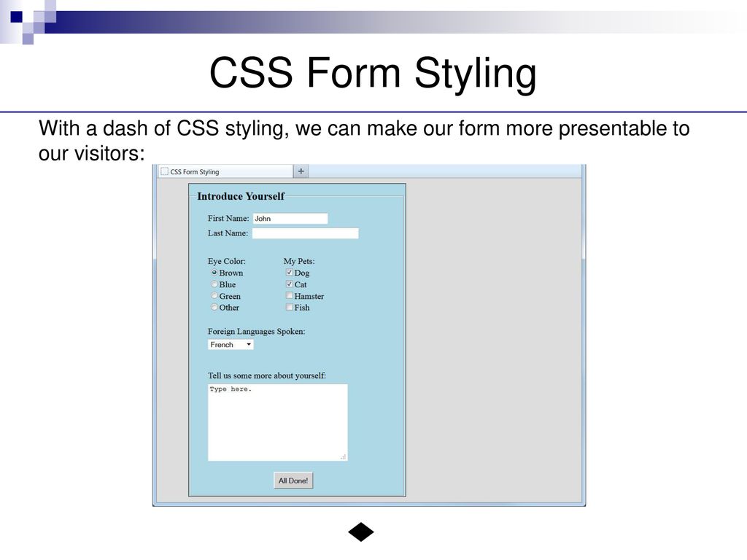Select Other as eye color
747x560 pixels.
[214, 307]
